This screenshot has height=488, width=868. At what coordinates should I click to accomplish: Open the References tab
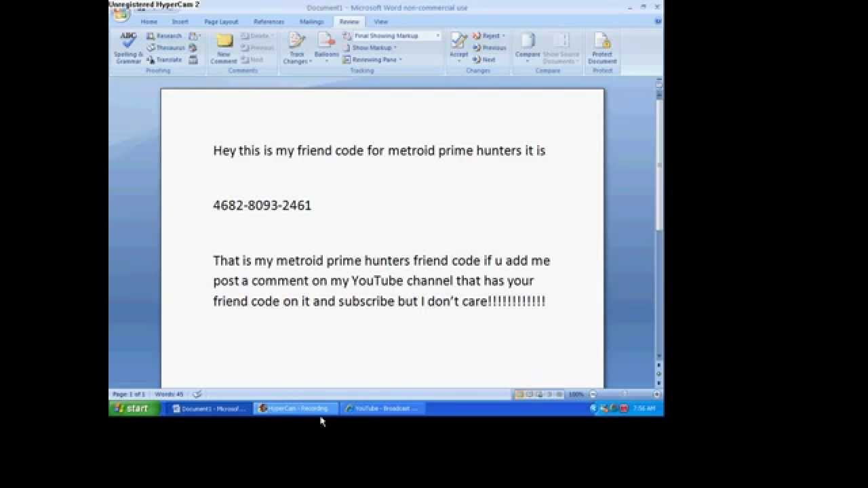[x=269, y=22]
